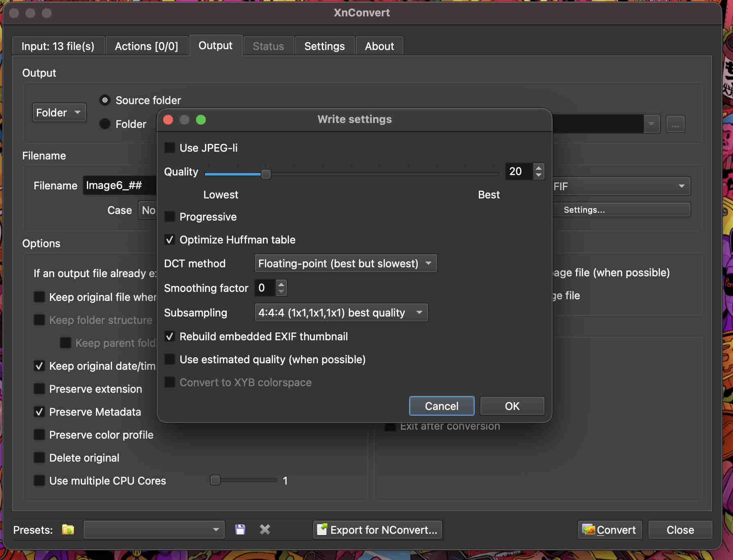Confirm Write settings with OK

click(x=512, y=406)
